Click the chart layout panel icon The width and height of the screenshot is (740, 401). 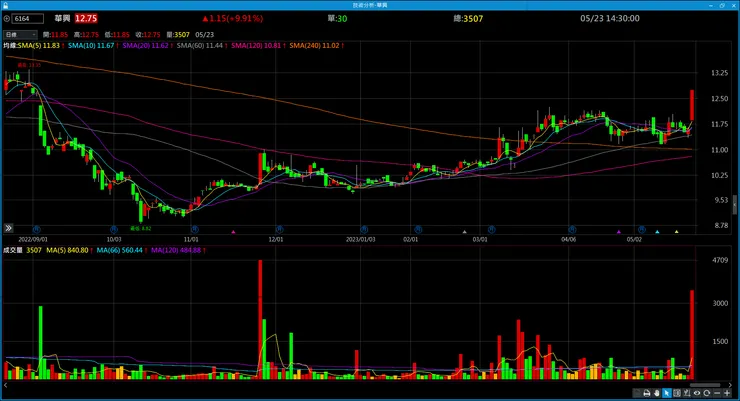(x=677, y=393)
